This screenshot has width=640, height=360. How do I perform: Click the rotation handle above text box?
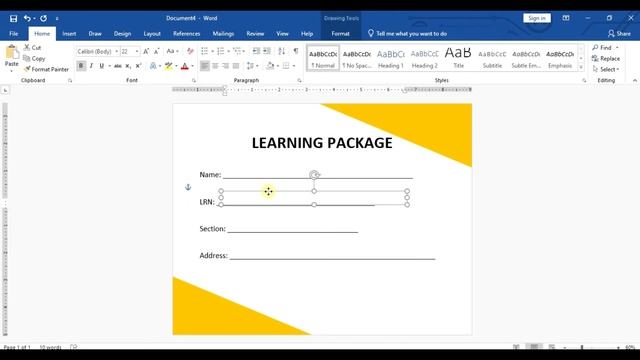click(314, 175)
